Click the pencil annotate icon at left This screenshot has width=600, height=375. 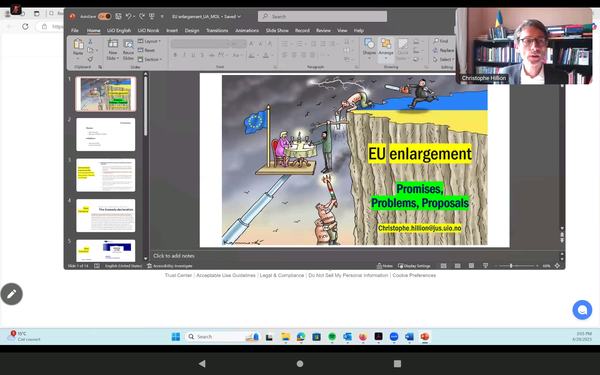pos(11,294)
